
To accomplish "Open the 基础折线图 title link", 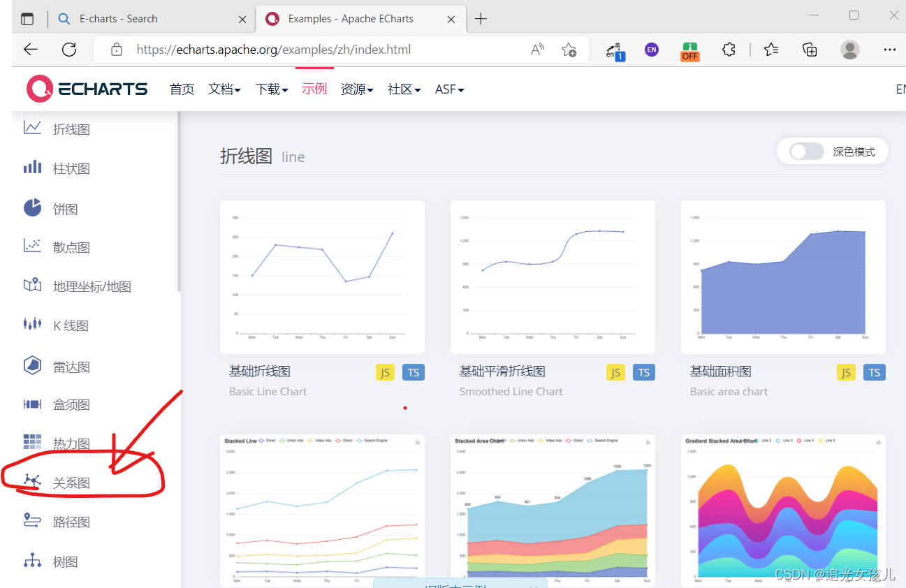I will point(260,372).
